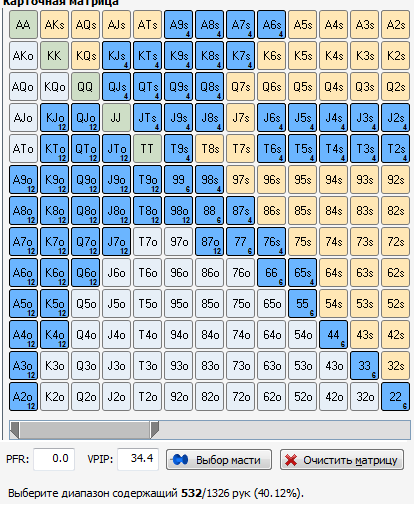Viewport: 414px width, 506px height.
Task: Deselect the T6s hand cell
Action: [271, 149]
